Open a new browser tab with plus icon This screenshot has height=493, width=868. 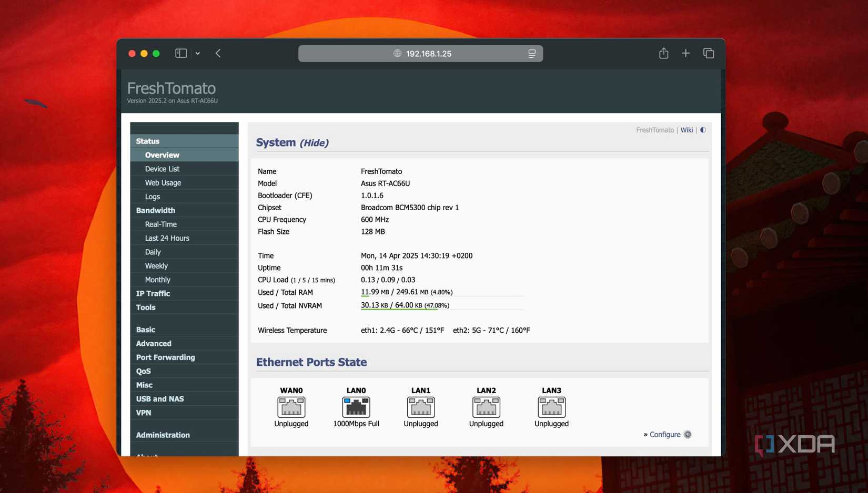pos(685,53)
